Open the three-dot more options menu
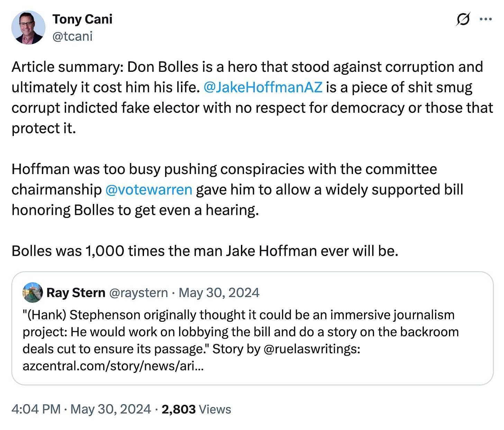504x430 pixels. pyautogui.click(x=486, y=20)
